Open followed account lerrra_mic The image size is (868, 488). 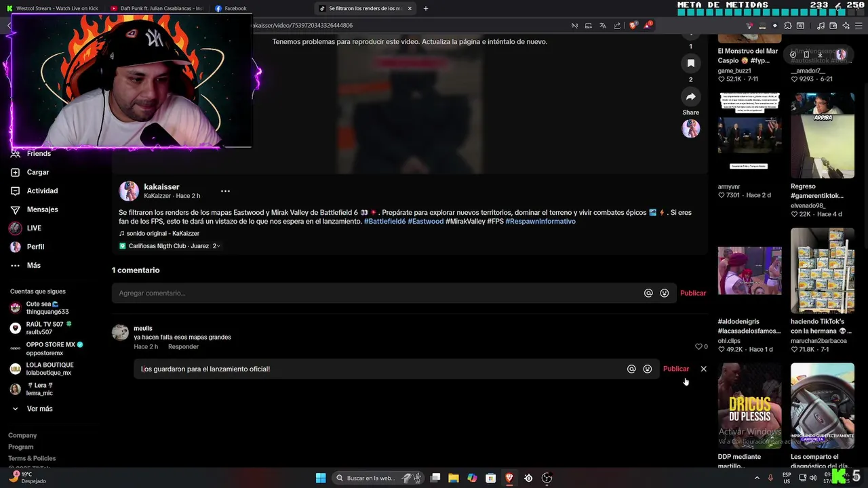(32, 389)
